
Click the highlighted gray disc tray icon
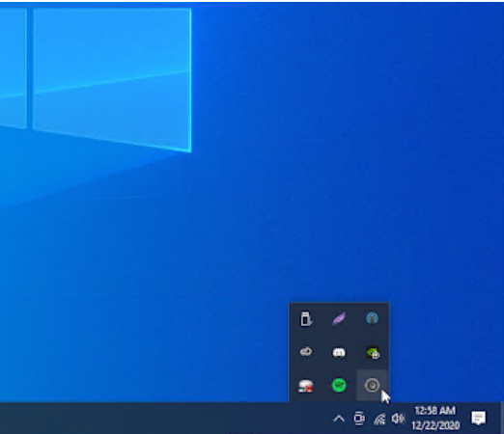373,385
